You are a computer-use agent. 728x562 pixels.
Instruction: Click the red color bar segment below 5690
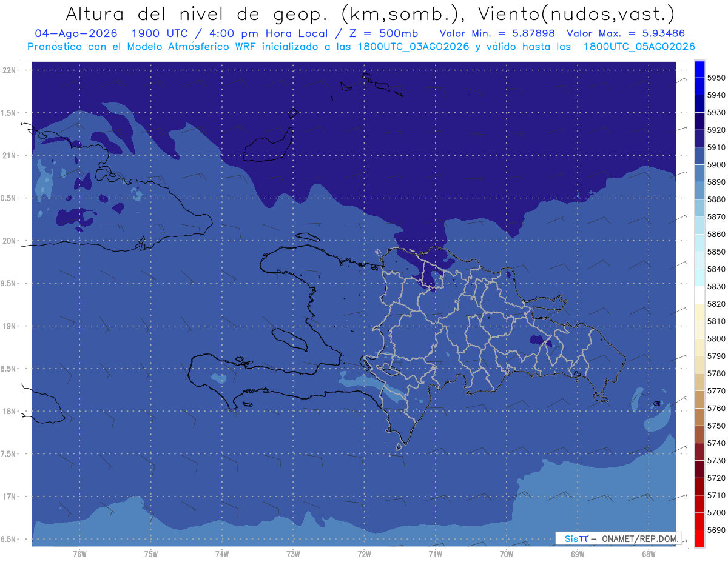click(699, 538)
